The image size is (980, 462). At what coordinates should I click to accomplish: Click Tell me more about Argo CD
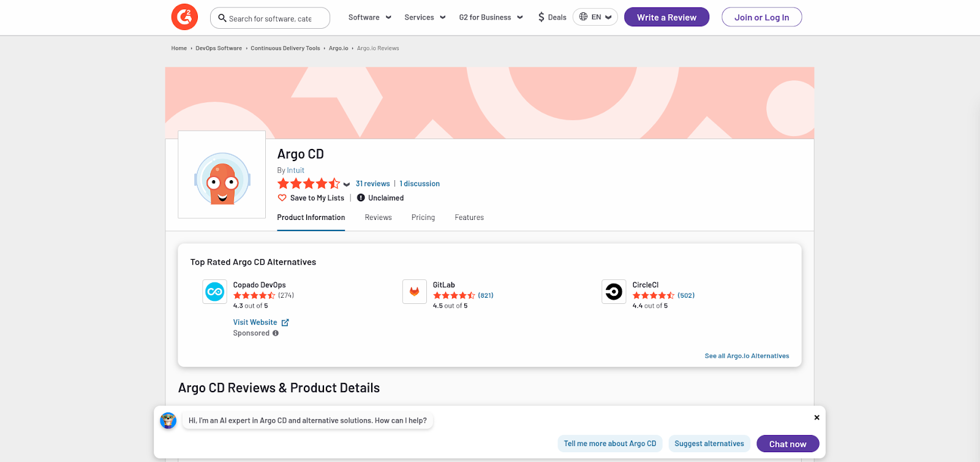click(610, 444)
